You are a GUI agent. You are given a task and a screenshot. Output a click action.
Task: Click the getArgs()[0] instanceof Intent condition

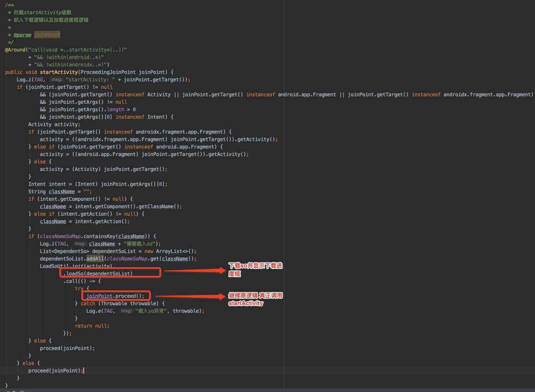pyautogui.click(x=107, y=117)
